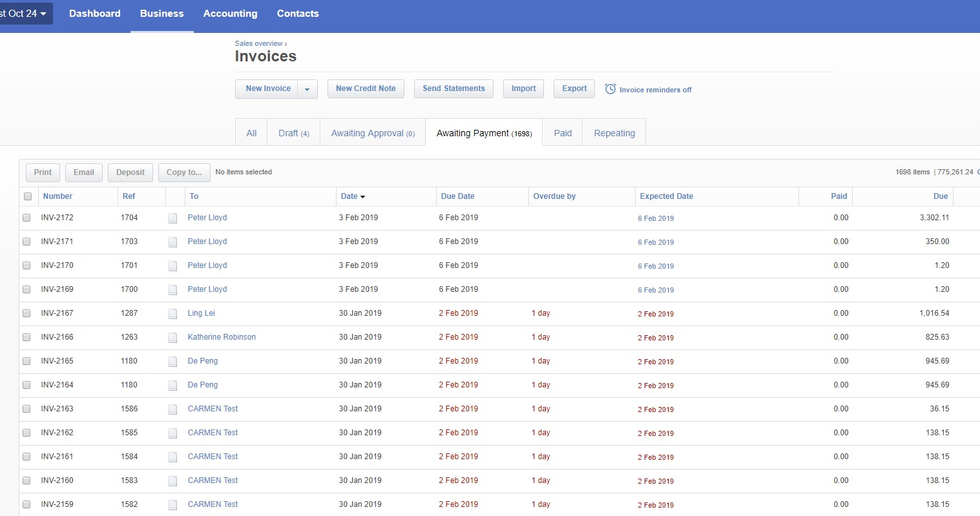Open the Copy to... menu

pyautogui.click(x=184, y=172)
